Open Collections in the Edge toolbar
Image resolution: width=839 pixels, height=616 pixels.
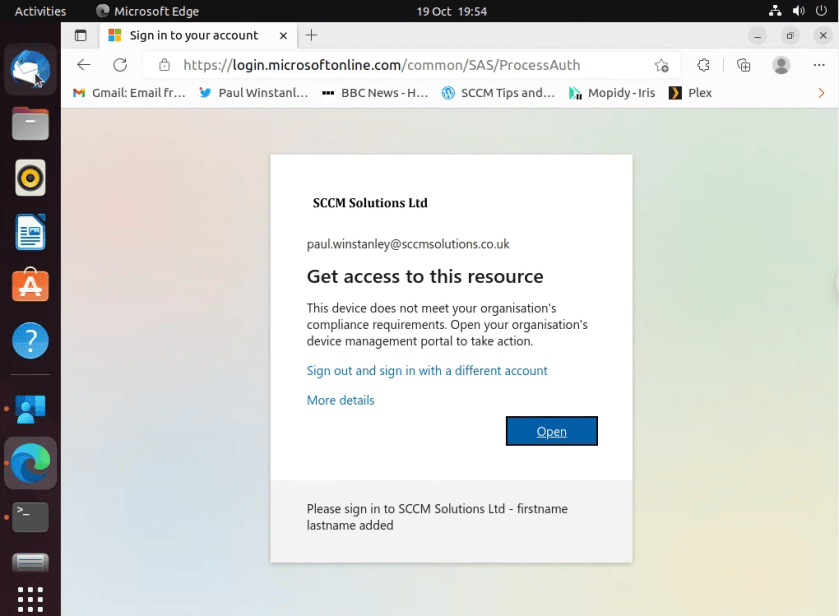[x=743, y=64]
